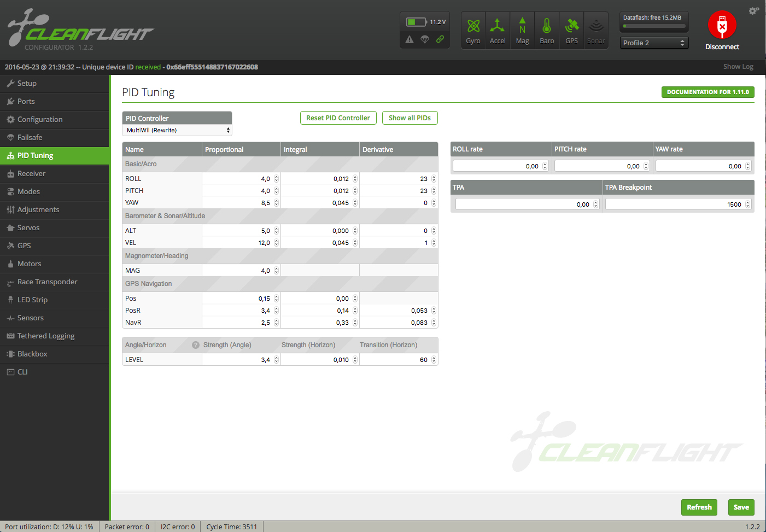Click the Baro thermometer sensor icon
Image resolution: width=766 pixels, height=532 pixels.
(x=547, y=26)
